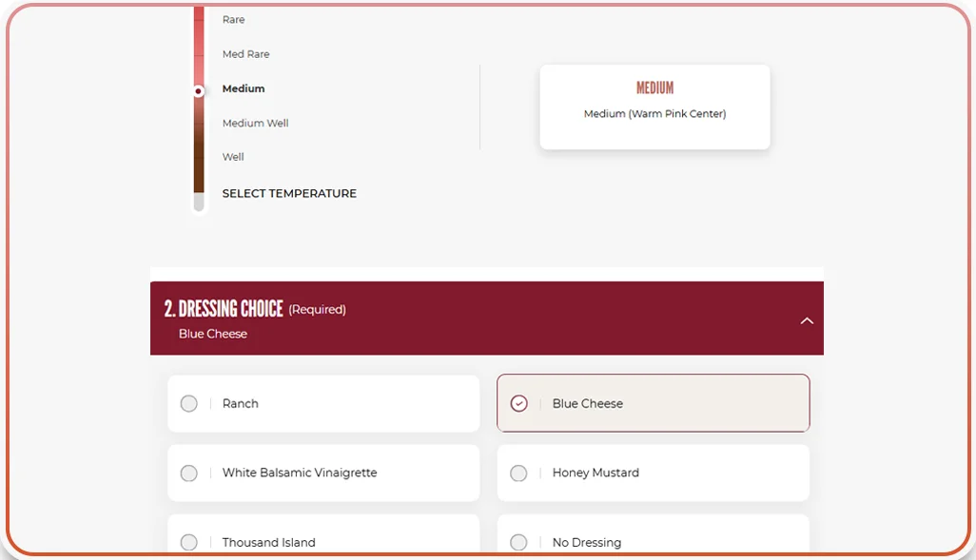
Task: Click the slider handle next to Medium
Action: 198,88
